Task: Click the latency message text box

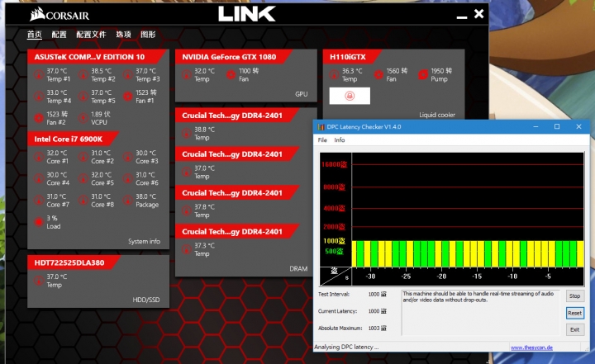Action: 480,313
